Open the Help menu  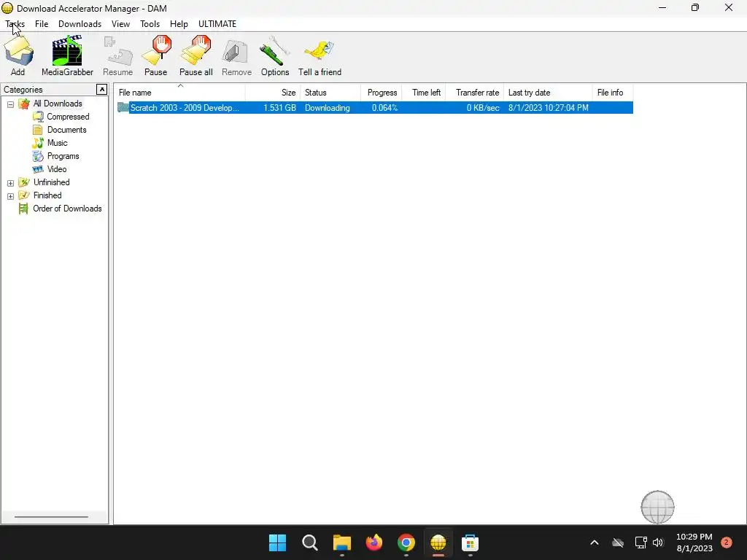179,24
